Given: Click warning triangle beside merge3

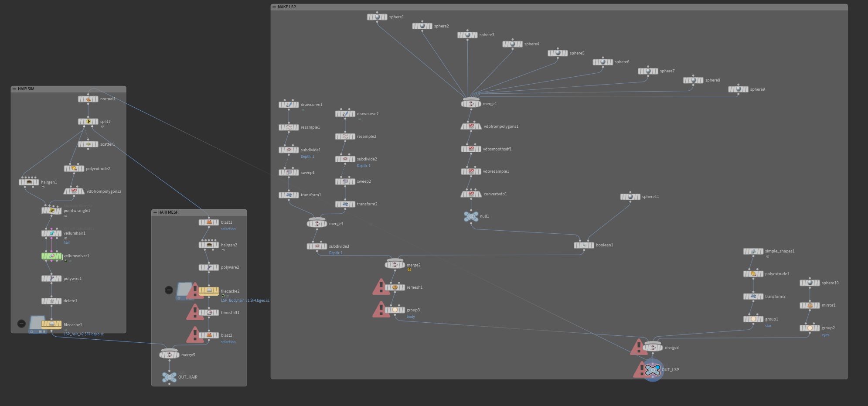Looking at the screenshot, I should tap(639, 347).
